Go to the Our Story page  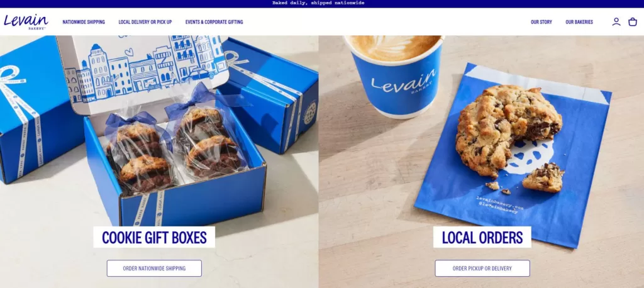[541, 22]
